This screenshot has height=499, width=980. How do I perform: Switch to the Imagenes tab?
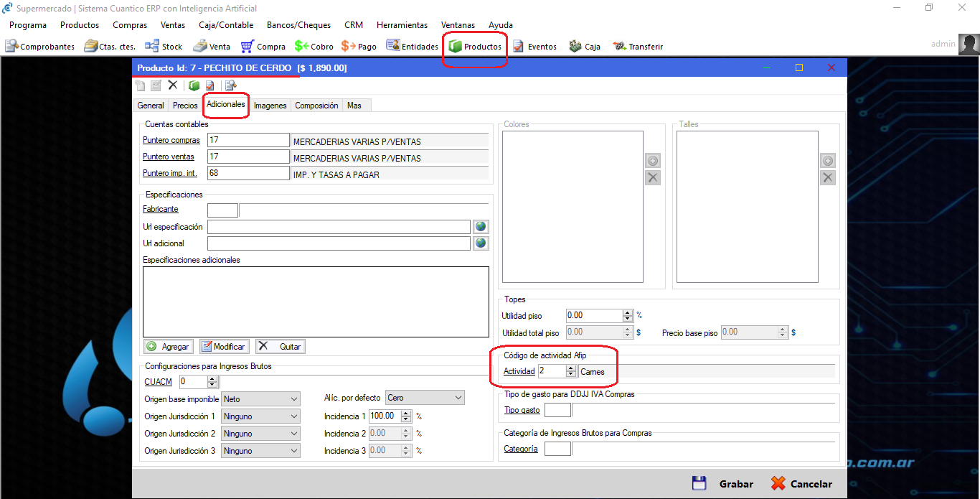coord(270,106)
